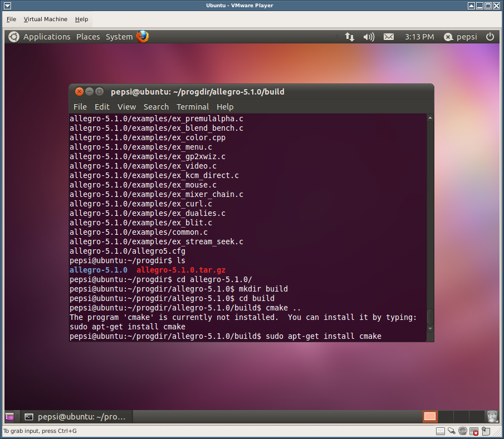Switch to the second workspace
This screenshot has width=504, height=439.
[x=446, y=416]
